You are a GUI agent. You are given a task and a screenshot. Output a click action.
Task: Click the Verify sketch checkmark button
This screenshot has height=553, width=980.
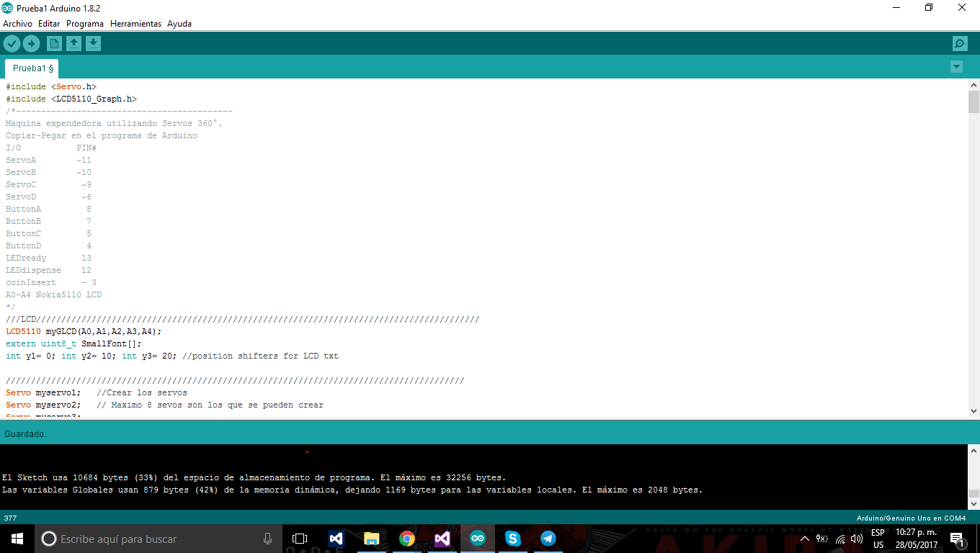[x=12, y=44]
